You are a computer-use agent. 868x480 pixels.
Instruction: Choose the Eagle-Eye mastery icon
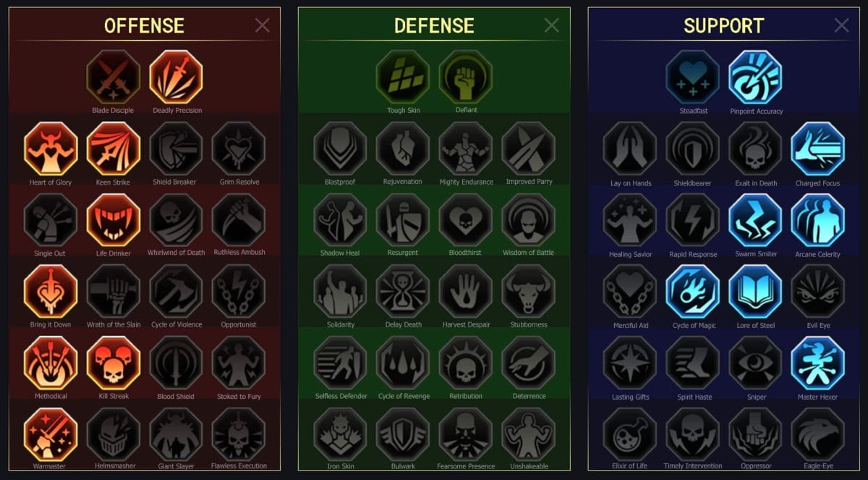point(818,434)
